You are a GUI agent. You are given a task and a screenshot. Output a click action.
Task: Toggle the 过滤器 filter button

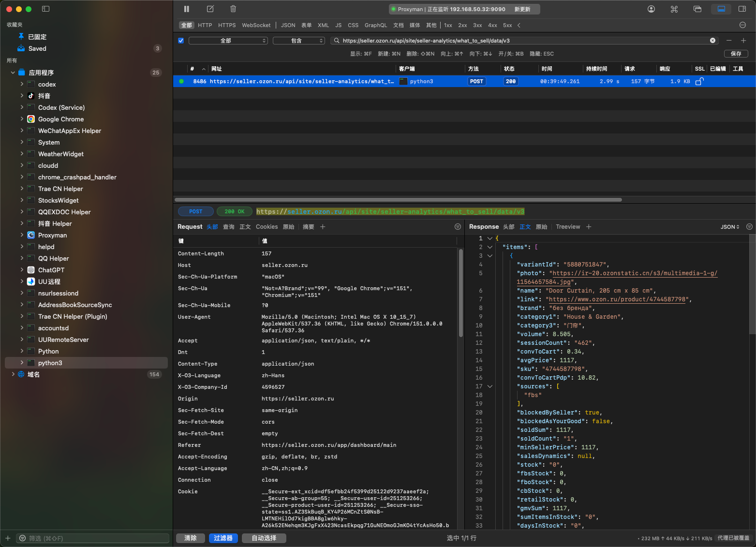click(223, 538)
